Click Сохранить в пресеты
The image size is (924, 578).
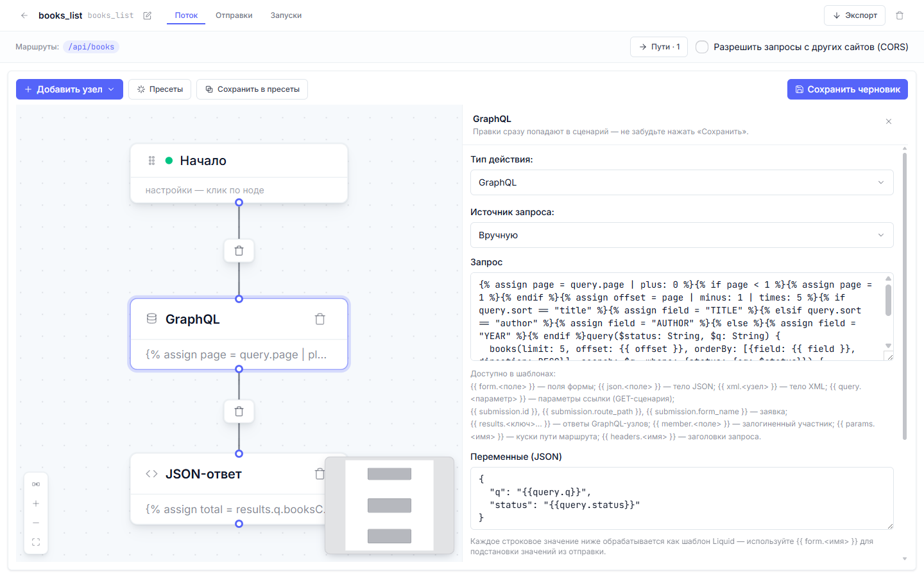click(252, 89)
